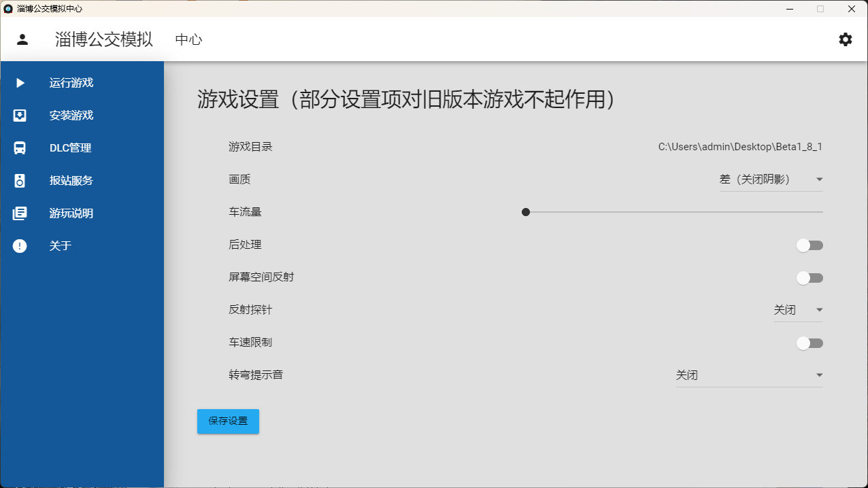
Task: Expand the 画质 quality dropdown
Action: click(x=771, y=179)
